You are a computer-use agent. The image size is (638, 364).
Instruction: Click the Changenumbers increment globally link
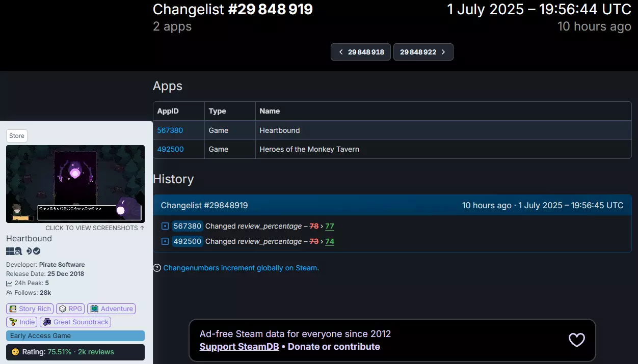(x=241, y=268)
